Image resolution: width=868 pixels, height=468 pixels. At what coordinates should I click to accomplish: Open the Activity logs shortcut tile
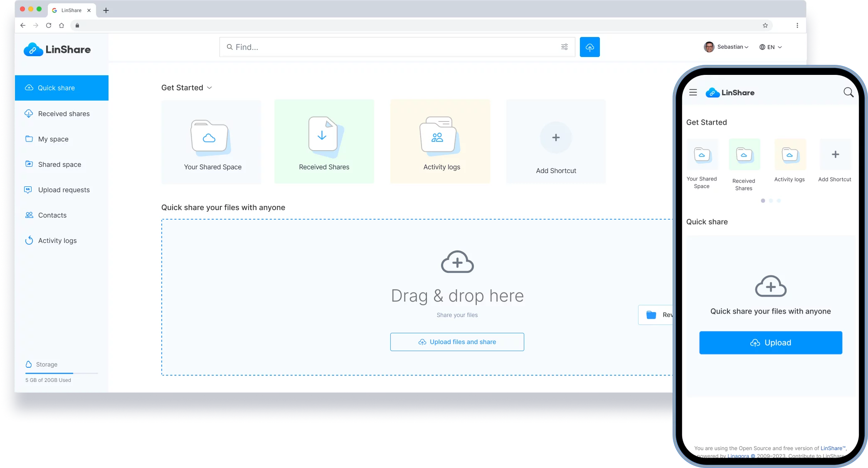tap(440, 141)
